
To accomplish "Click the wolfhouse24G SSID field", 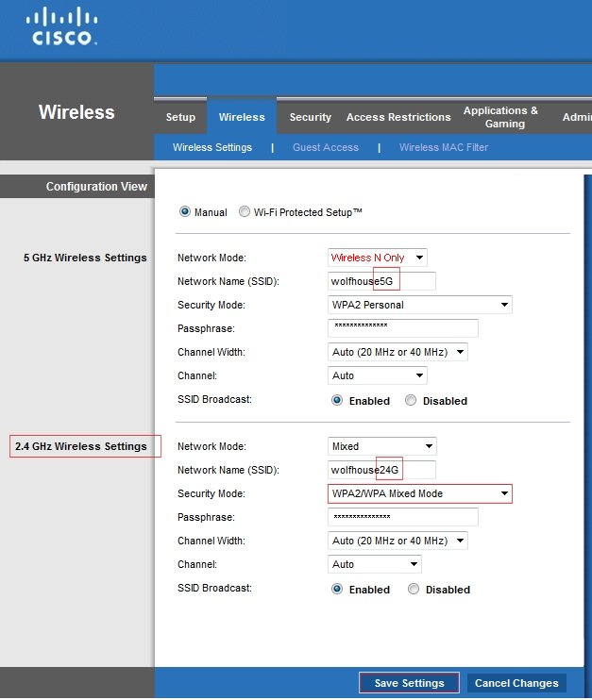I will (381, 470).
